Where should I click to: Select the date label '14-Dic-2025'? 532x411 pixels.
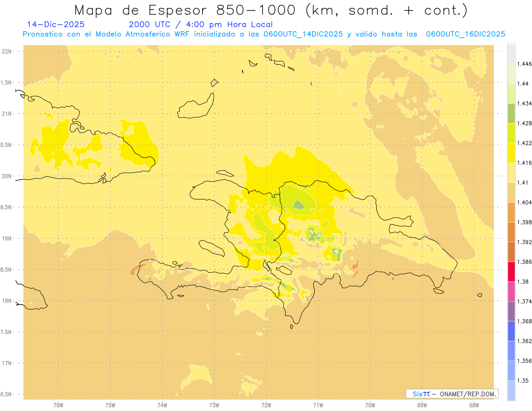click(x=56, y=24)
